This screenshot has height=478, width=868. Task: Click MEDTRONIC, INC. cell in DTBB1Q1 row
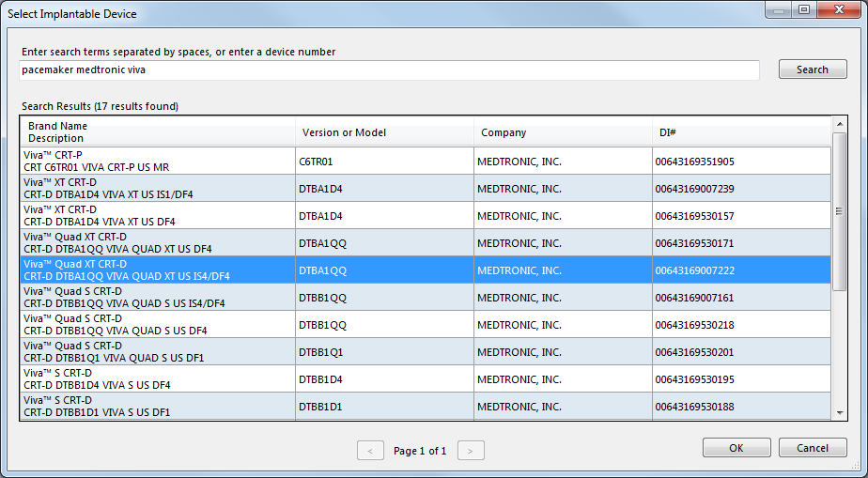coord(563,352)
